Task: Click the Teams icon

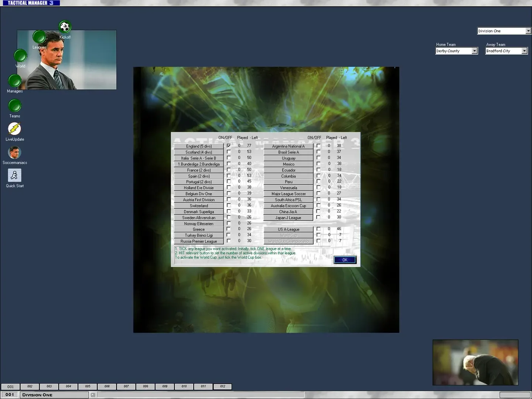Action: pyautogui.click(x=15, y=106)
